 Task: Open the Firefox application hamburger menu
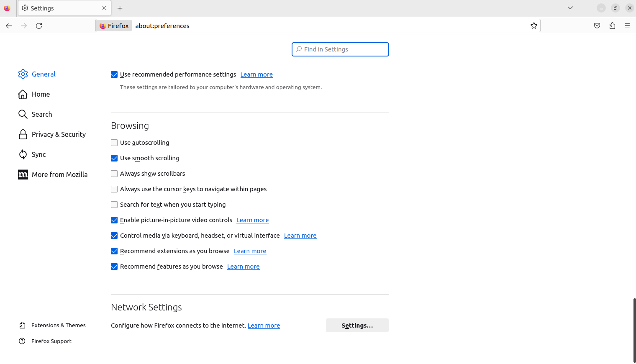click(x=627, y=26)
